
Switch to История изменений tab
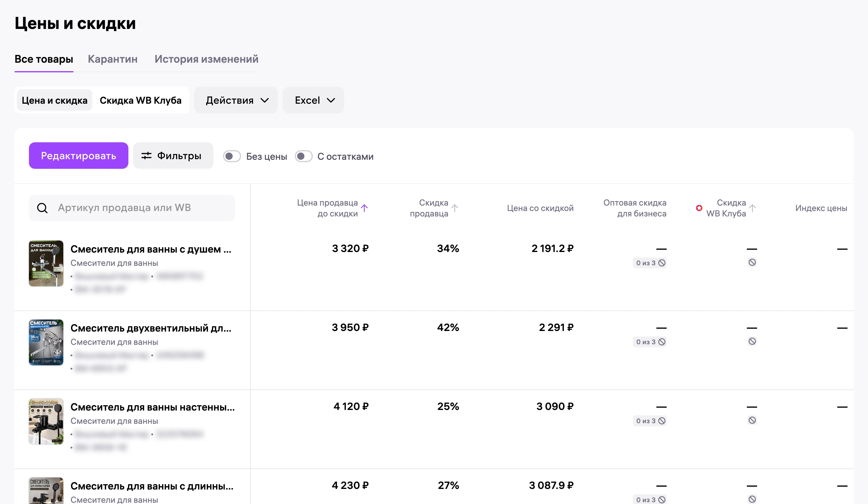(206, 59)
